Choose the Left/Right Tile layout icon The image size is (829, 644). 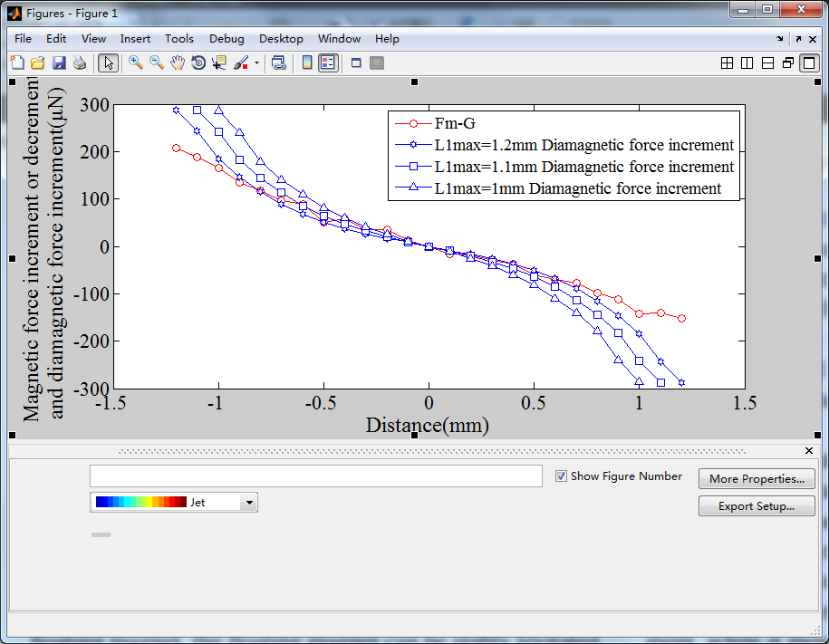[747, 63]
